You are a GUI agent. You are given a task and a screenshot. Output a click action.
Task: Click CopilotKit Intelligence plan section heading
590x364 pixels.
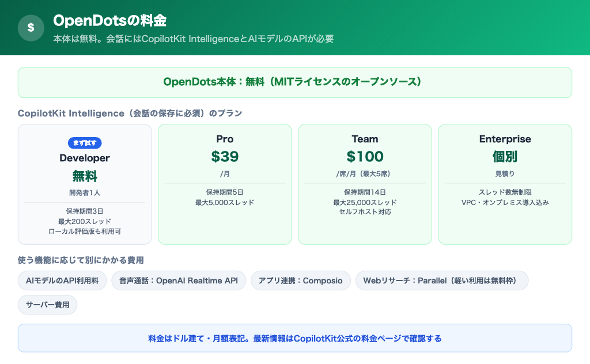pyautogui.click(x=130, y=113)
